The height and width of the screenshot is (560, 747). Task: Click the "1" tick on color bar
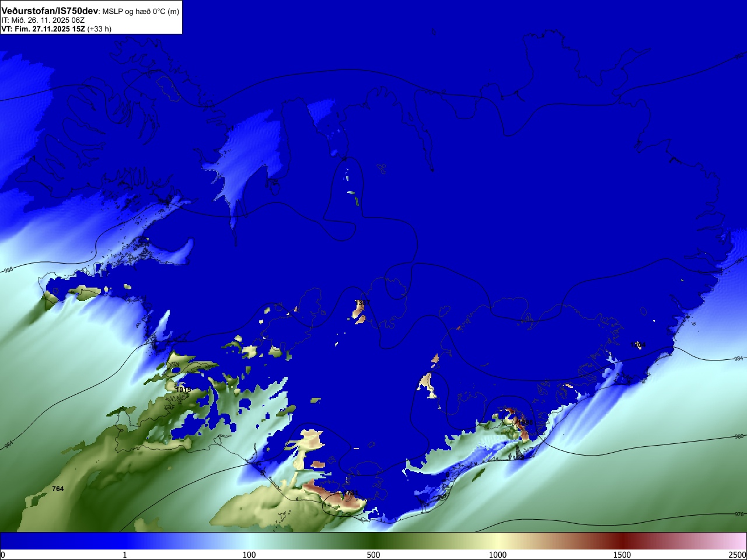point(124,555)
